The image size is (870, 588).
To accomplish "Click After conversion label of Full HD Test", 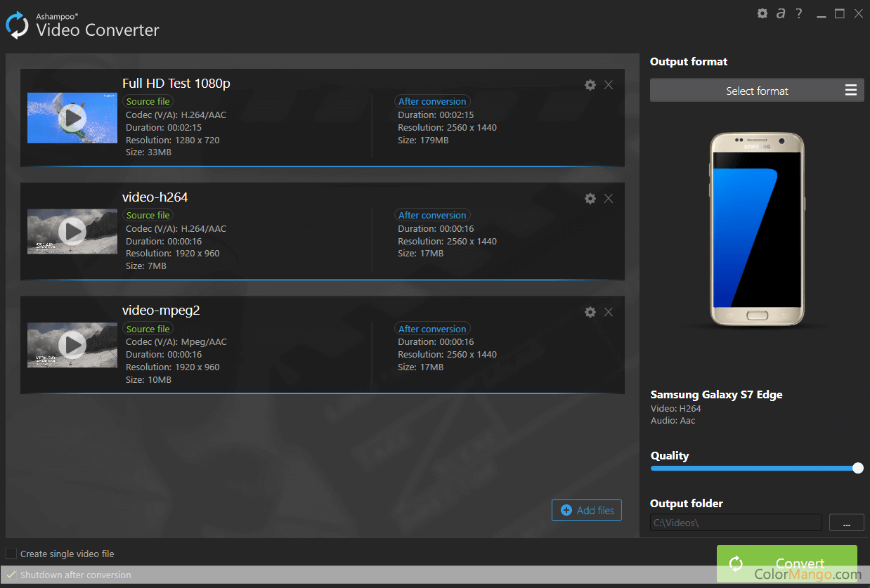I will [x=432, y=102].
